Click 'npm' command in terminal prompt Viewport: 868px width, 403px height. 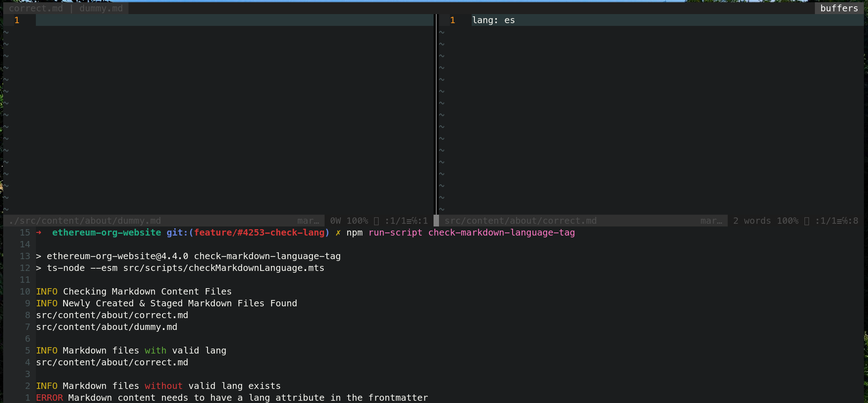355,232
